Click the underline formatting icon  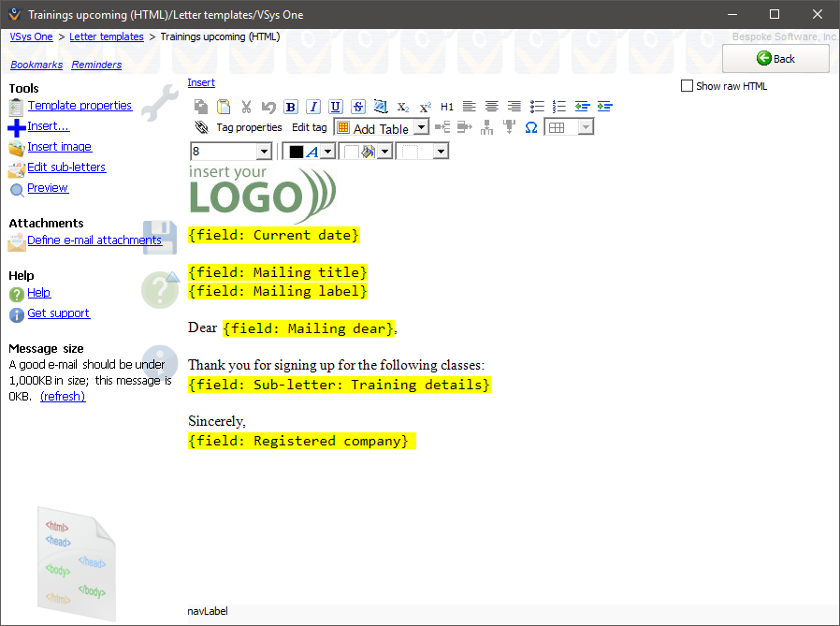click(336, 107)
